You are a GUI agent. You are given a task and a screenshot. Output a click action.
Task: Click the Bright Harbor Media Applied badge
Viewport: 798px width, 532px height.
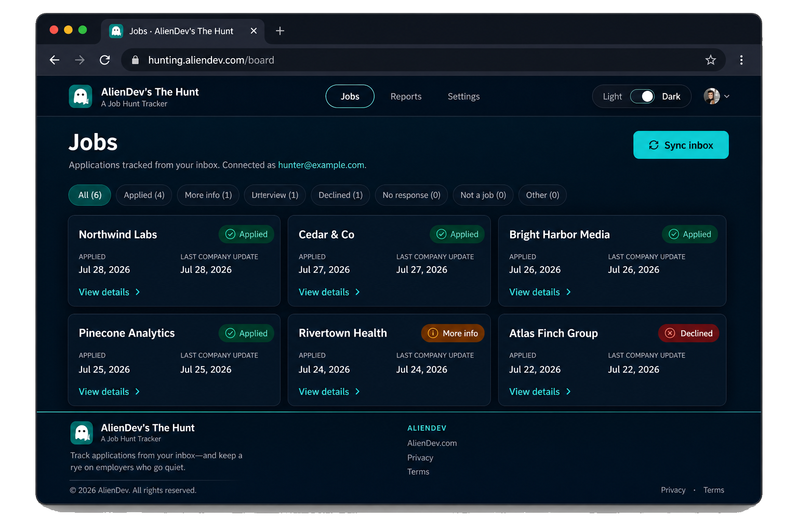click(x=690, y=234)
